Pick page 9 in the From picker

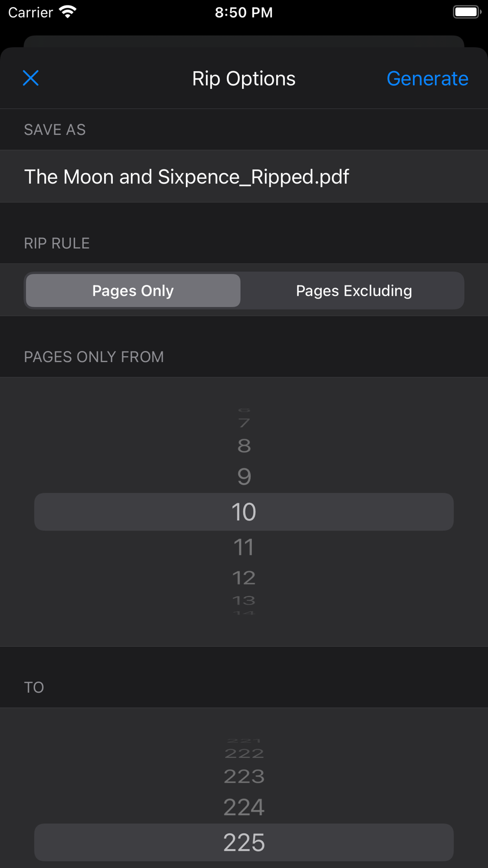[x=244, y=476]
